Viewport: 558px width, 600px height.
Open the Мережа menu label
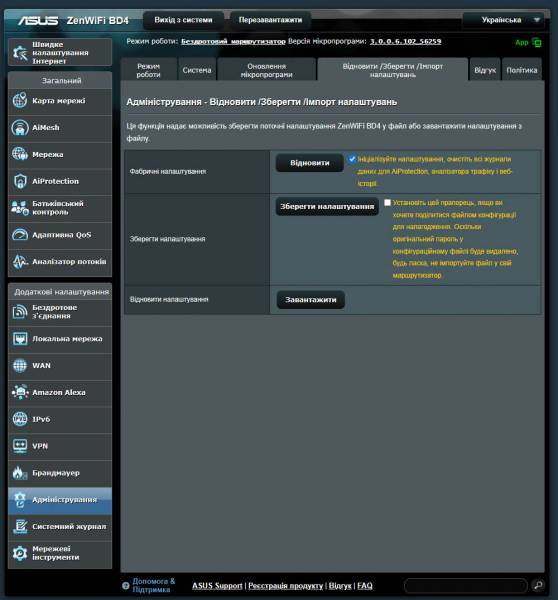point(48,154)
